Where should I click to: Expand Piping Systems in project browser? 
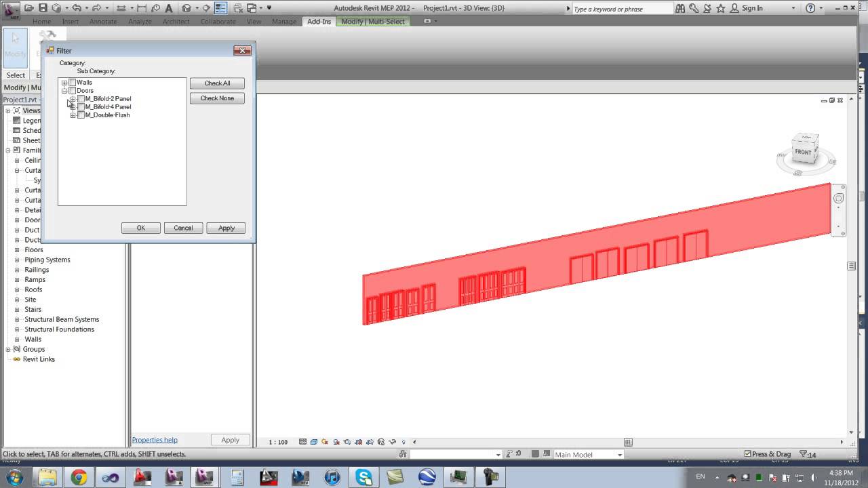click(17, 260)
